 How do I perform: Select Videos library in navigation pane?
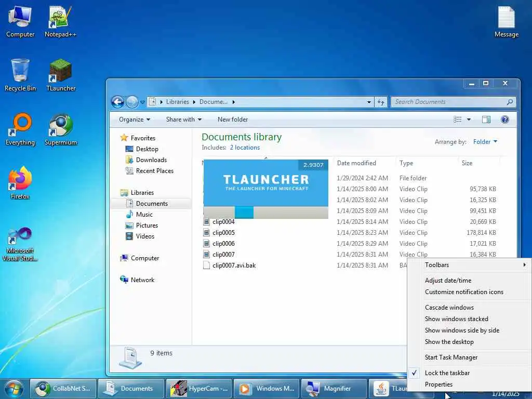pos(145,236)
